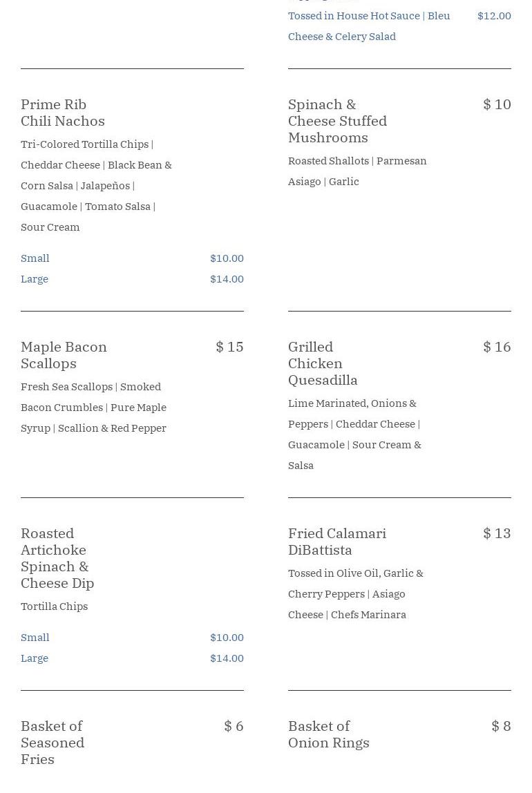Click the $13 price for Fried Calamari
The height and width of the screenshot is (793, 532).
(497, 533)
